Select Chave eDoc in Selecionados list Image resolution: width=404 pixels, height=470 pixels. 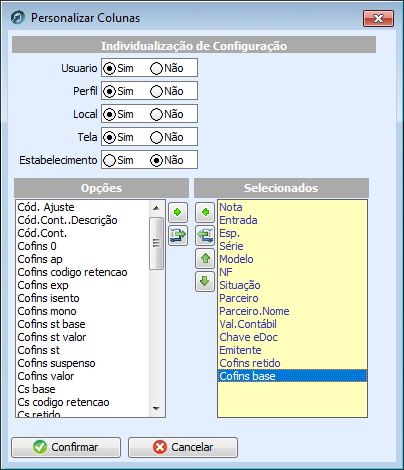(248, 337)
